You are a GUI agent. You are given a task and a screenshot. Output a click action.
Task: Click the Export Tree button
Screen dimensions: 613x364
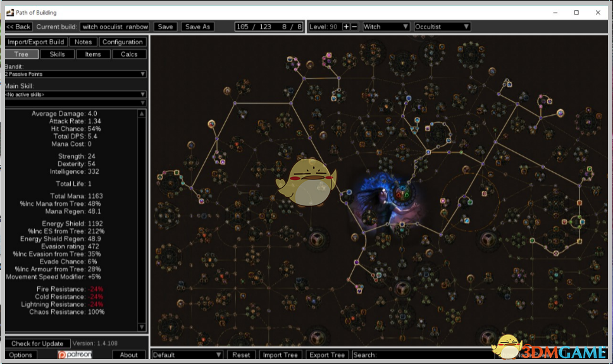point(327,355)
